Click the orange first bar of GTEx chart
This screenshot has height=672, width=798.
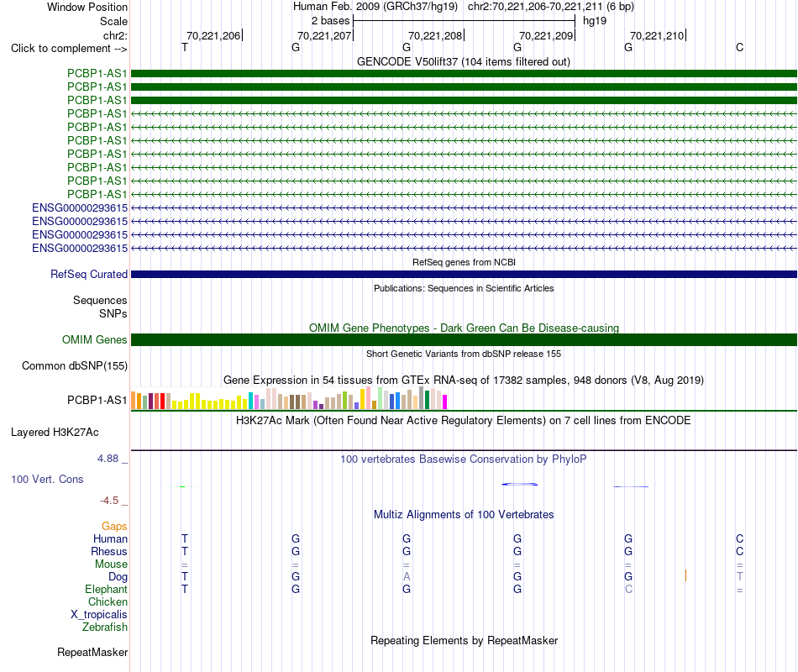coord(134,400)
